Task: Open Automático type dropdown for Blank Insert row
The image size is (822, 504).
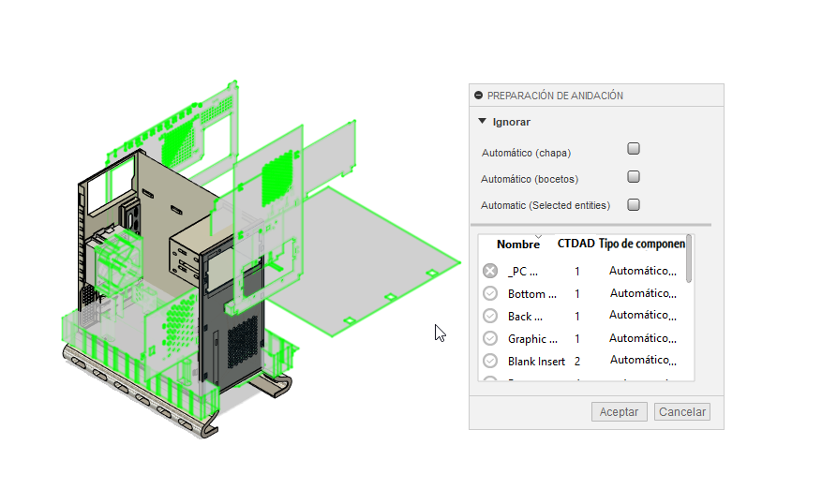Action: pos(643,360)
